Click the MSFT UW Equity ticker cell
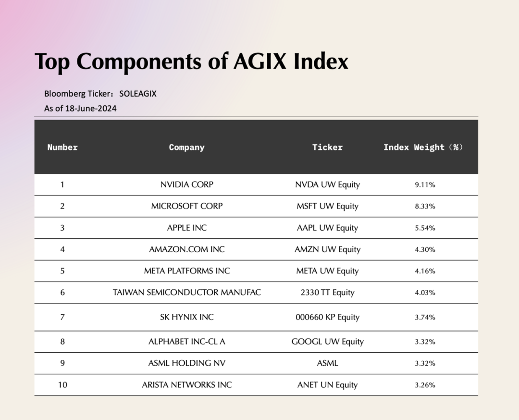The image size is (519, 420). [327, 206]
